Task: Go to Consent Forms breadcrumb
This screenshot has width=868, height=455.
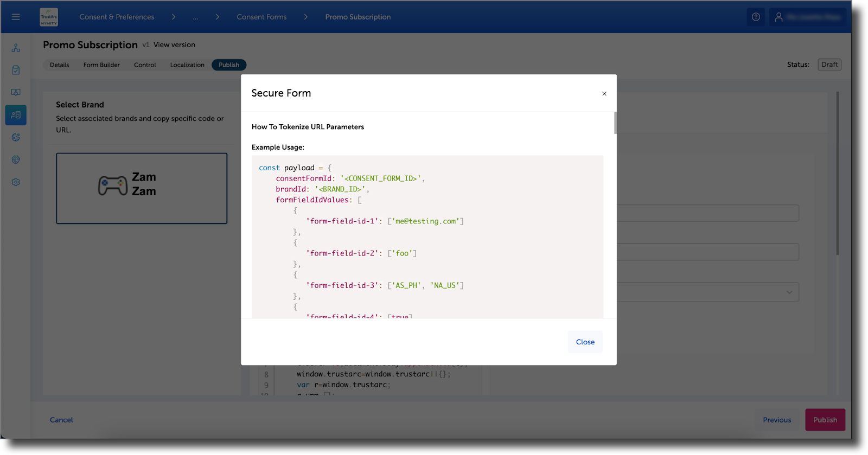Action: [261, 17]
